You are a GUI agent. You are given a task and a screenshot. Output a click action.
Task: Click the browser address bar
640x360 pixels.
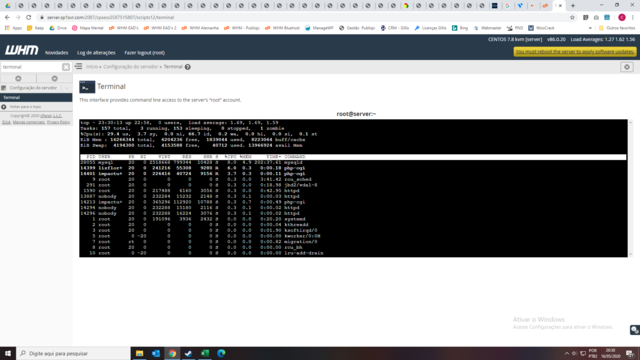(x=302, y=18)
